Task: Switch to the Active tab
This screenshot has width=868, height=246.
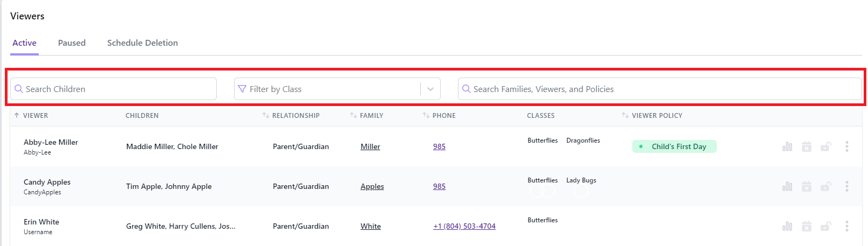Action: (24, 43)
